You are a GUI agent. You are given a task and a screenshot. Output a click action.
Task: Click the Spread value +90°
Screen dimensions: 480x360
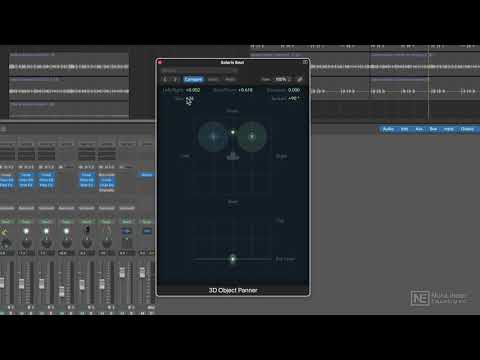(x=293, y=98)
